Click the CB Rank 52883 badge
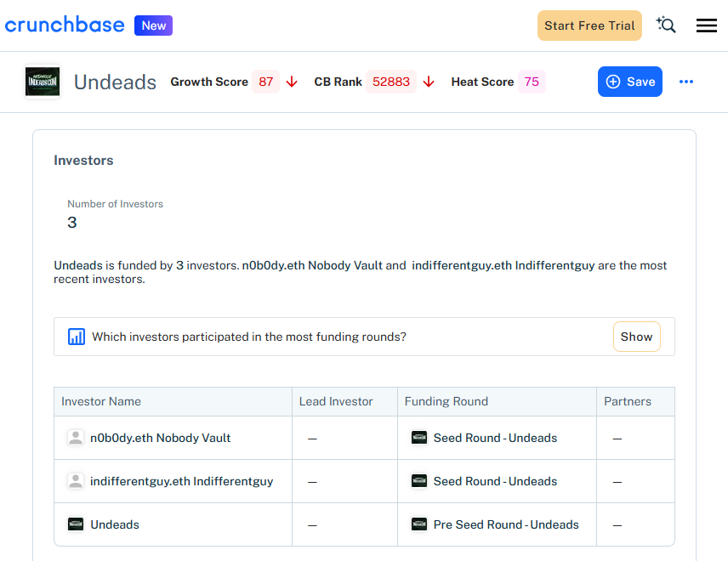This screenshot has height=561, width=728. pos(391,82)
